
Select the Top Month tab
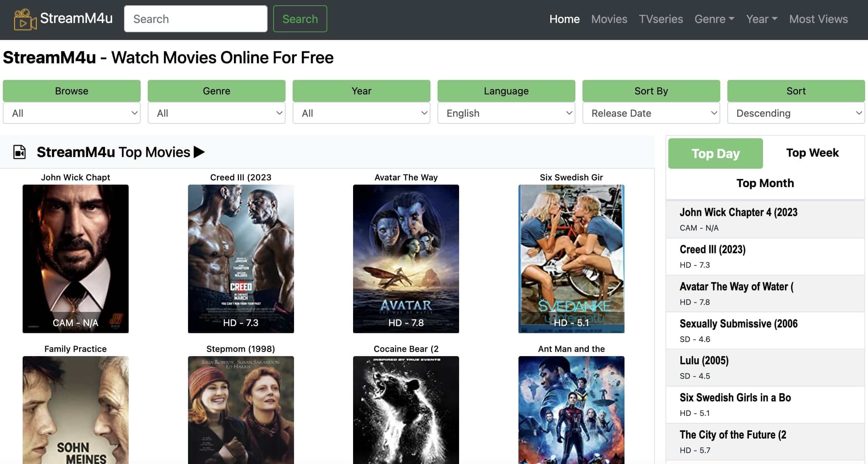[x=765, y=183]
